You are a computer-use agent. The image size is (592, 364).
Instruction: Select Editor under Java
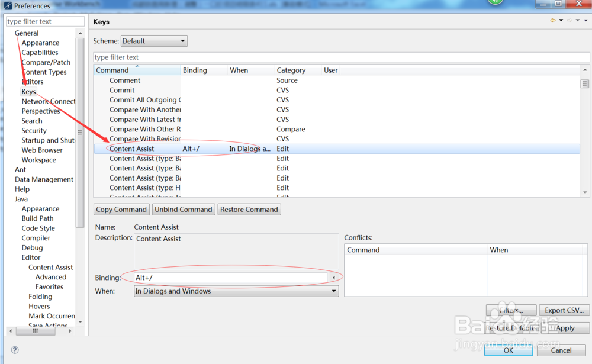pos(31,257)
